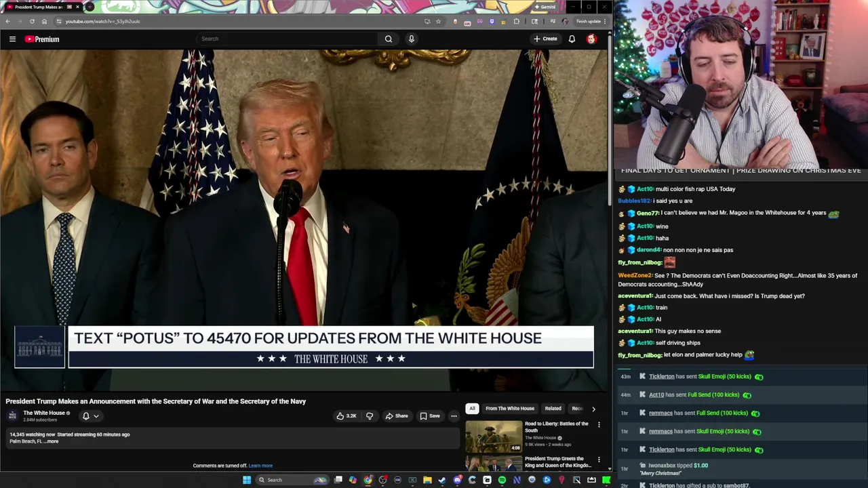Click Tickleton in Skull Emoji 43m row
The height and width of the screenshot is (488, 868).
tap(662, 377)
